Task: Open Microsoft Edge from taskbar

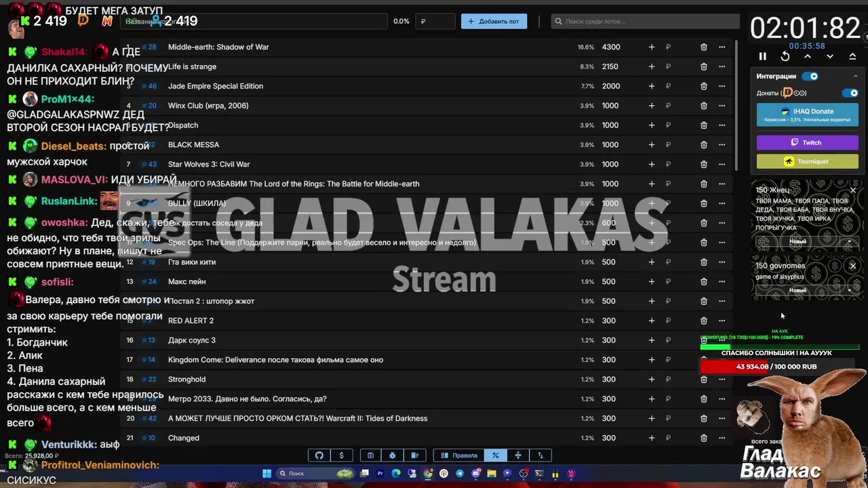Action: (x=396, y=474)
